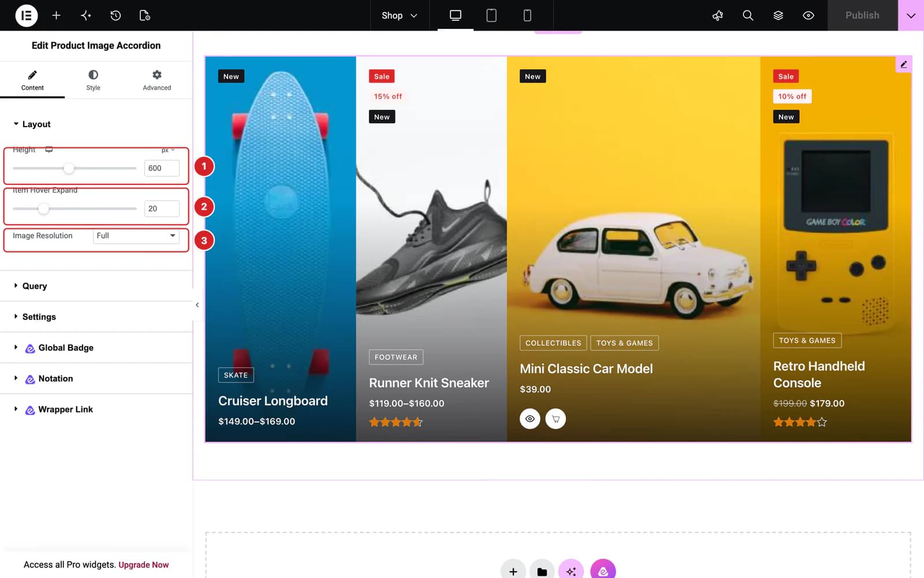Open the page settings document icon
Screen dimensions: 924x578
point(145,16)
